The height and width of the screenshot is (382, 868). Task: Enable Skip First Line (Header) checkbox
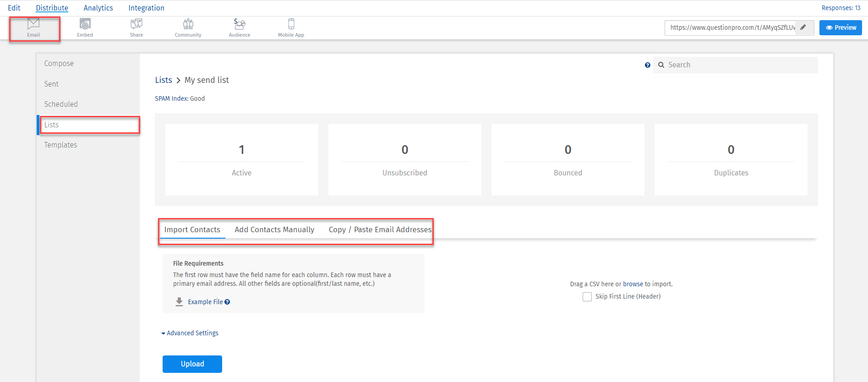click(587, 297)
